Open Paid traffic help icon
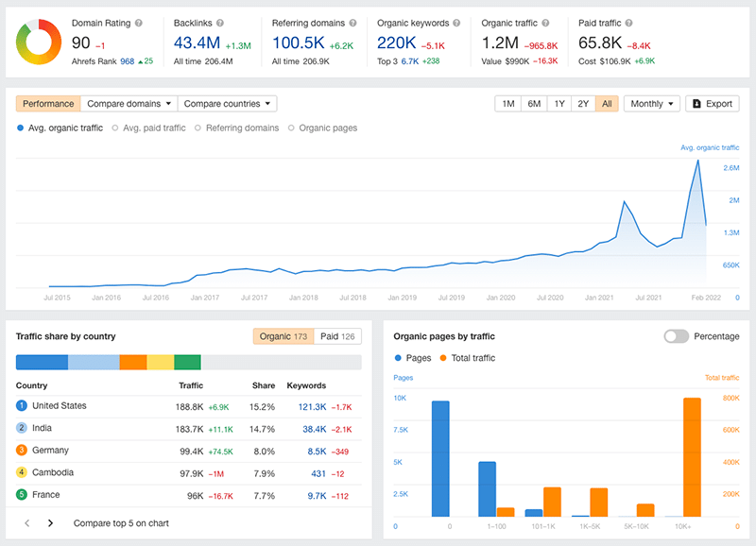 (x=628, y=23)
